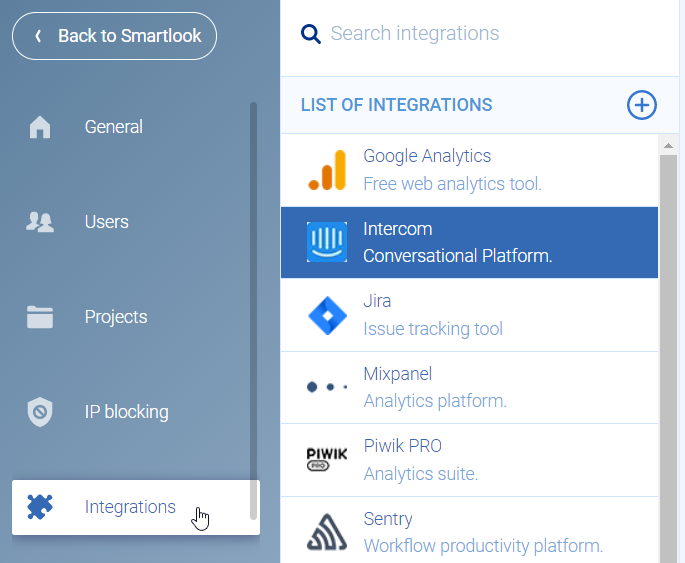The height and width of the screenshot is (563, 685).
Task: Choose the Mixpanel integration
Action: pyautogui.click(x=469, y=387)
